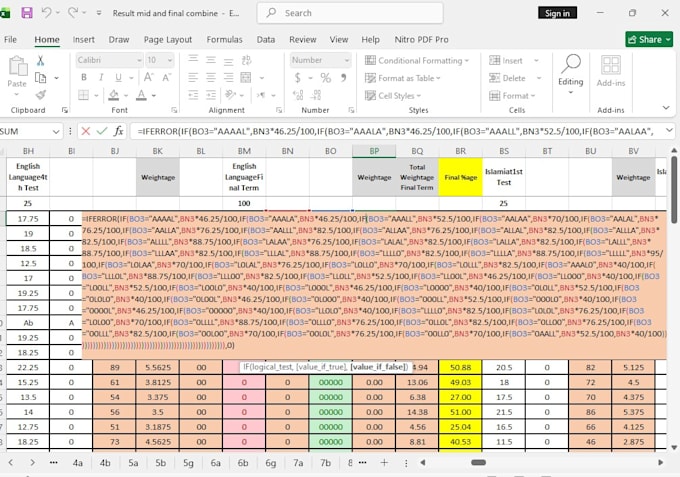The width and height of the screenshot is (680, 477).
Task: Toggle Italic formatting
Action: click(101, 78)
